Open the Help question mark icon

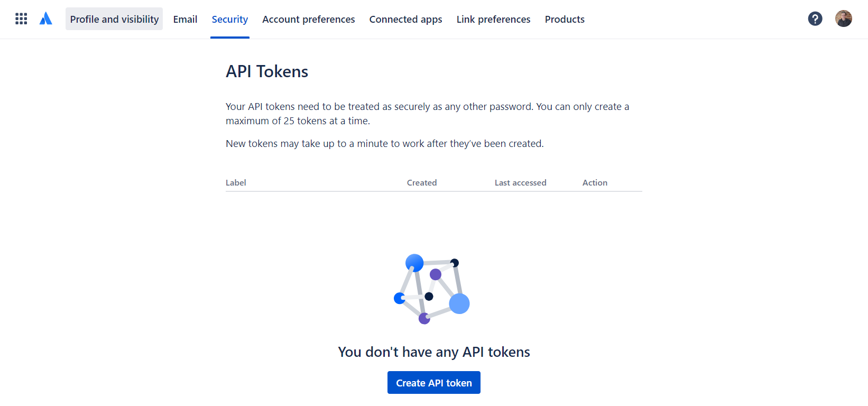(815, 19)
